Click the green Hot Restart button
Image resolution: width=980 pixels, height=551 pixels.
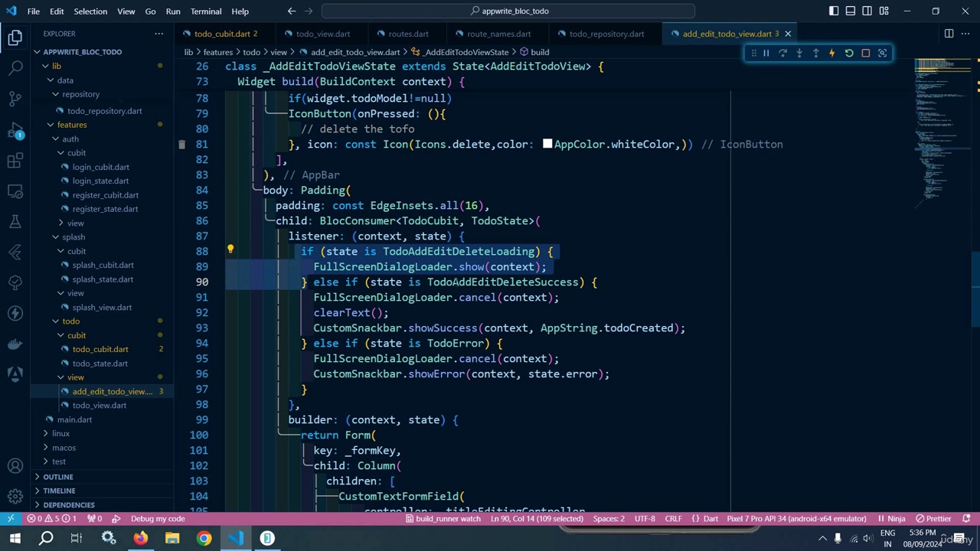(849, 53)
